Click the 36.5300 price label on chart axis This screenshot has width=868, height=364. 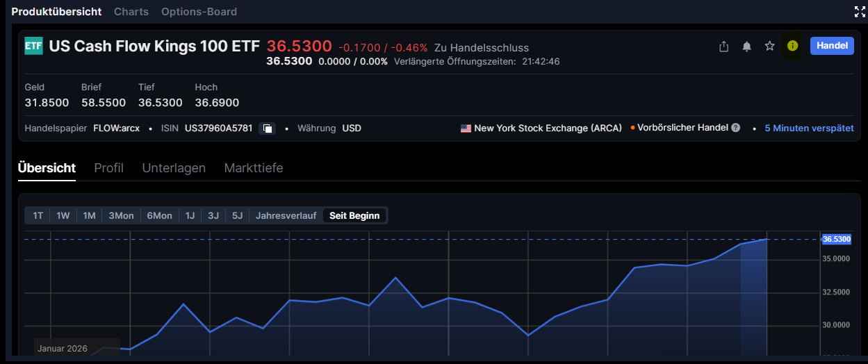pos(836,239)
